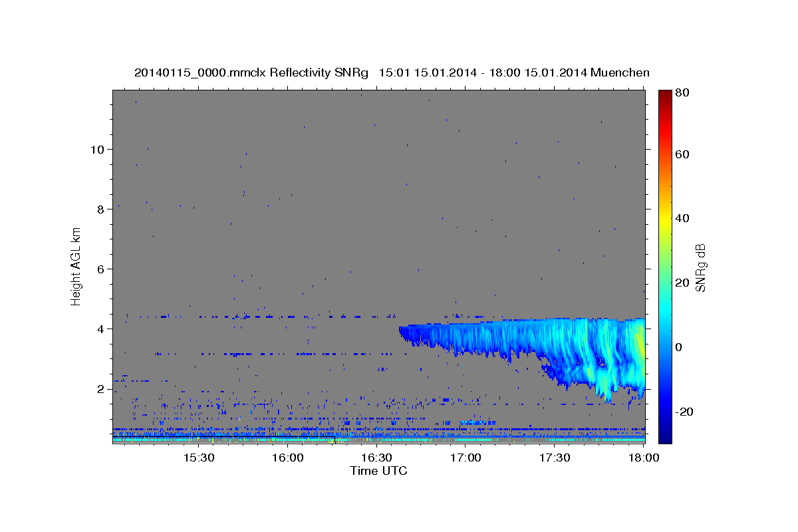Click the height tick label 2
This screenshot has height=532, width=798.
[100, 389]
